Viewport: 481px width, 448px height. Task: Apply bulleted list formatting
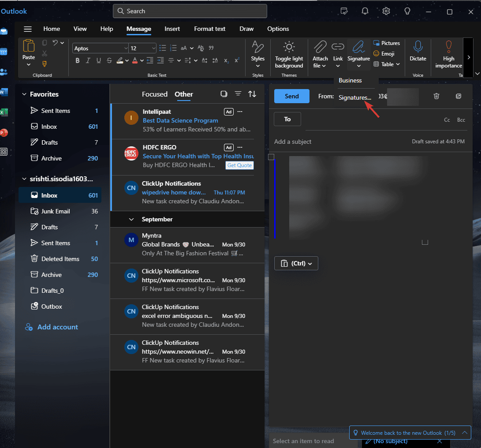[x=163, y=48]
